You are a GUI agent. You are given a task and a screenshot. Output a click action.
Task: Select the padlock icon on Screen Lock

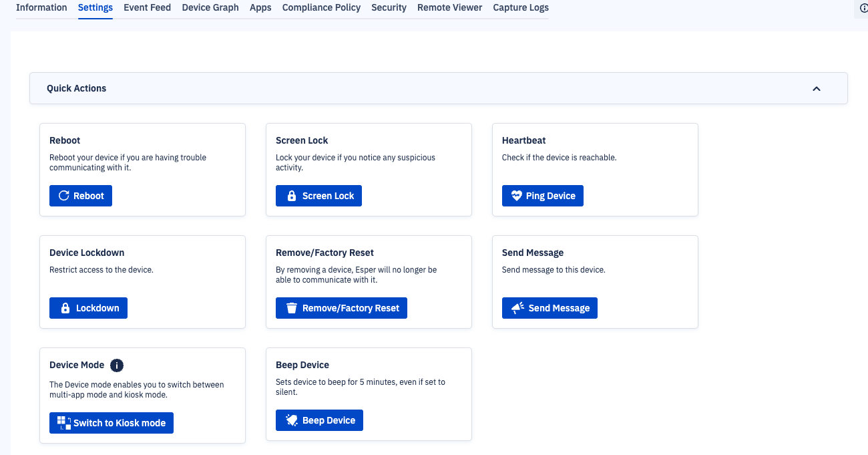[x=291, y=195]
